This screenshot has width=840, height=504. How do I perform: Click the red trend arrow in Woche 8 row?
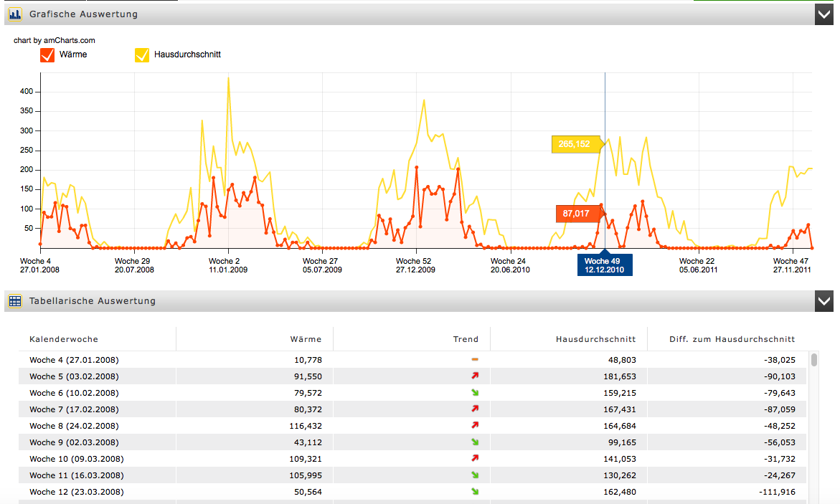(475, 425)
